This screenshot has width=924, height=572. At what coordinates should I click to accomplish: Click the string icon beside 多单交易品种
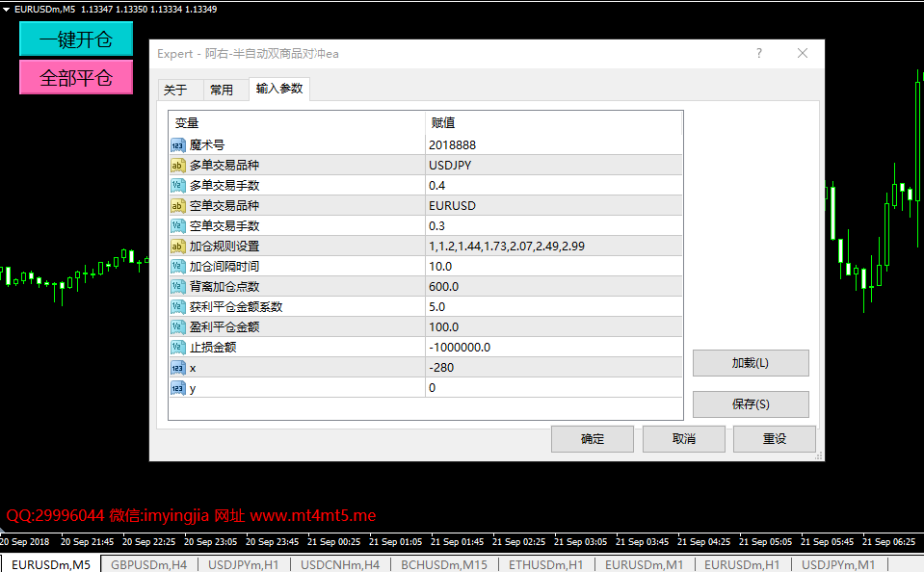tap(177, 166)
